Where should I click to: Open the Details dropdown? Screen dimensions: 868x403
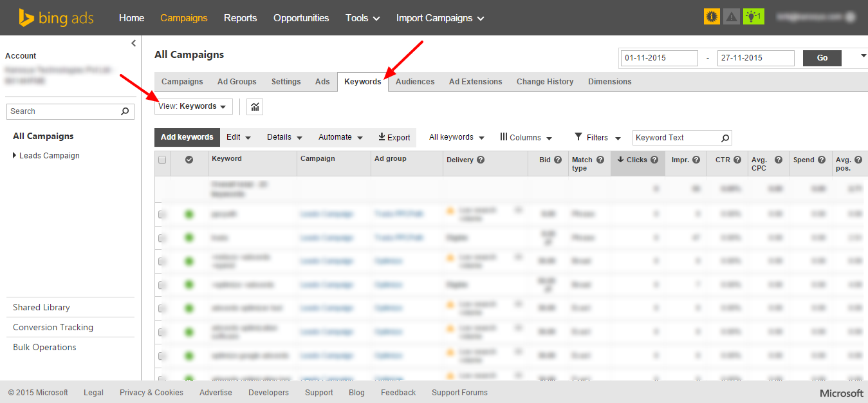coord(284,137)
